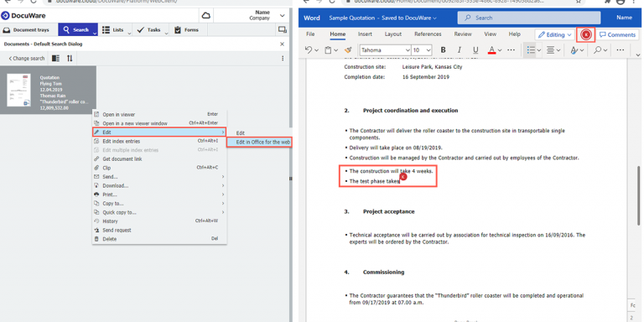
Task: Click the viewer window icon beside Forms
Action: point(282,29)
